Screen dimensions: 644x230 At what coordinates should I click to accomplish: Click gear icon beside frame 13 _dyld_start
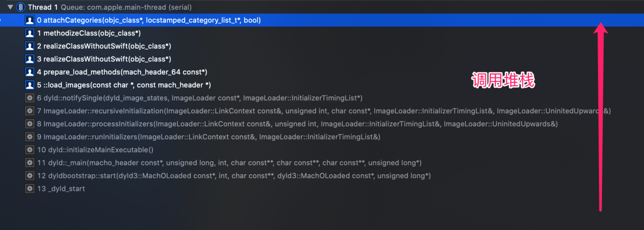pyautogui.click(x=30, y=189)
